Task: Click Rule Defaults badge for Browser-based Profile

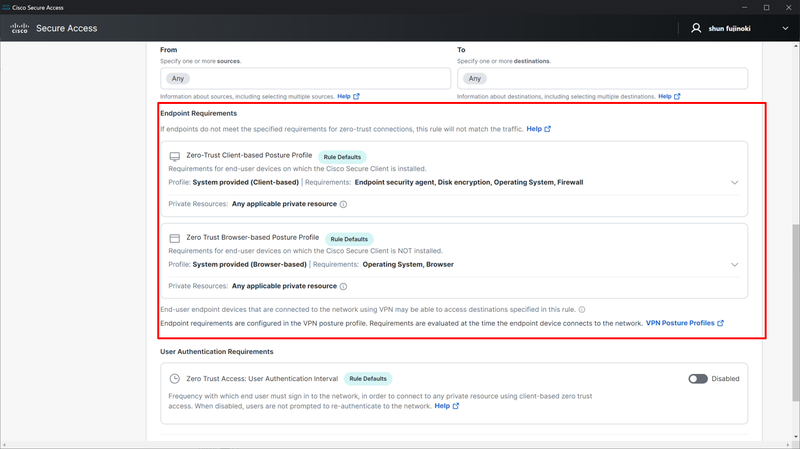Action: click(349, 239)
